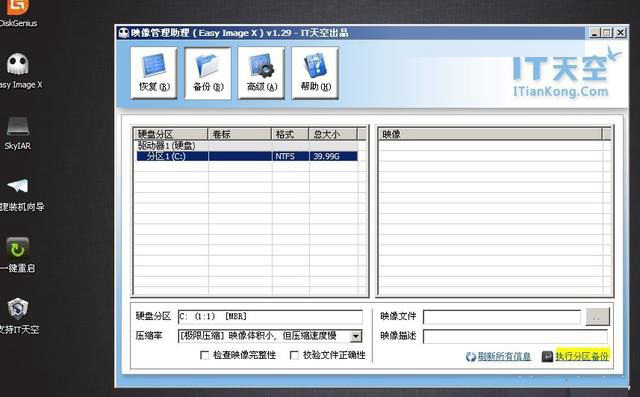
Task: Launch the Easy Image X desktop icon
Action: tap(20, 71)
